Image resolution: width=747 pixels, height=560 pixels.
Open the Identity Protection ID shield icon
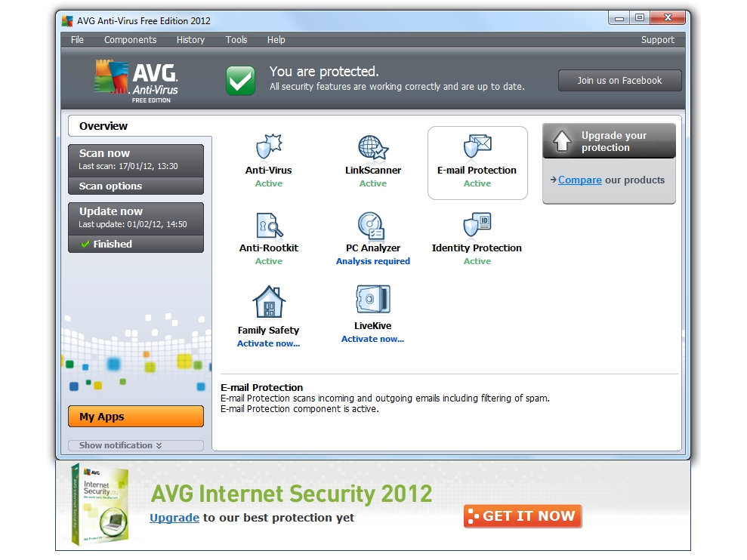pos(477,224)
